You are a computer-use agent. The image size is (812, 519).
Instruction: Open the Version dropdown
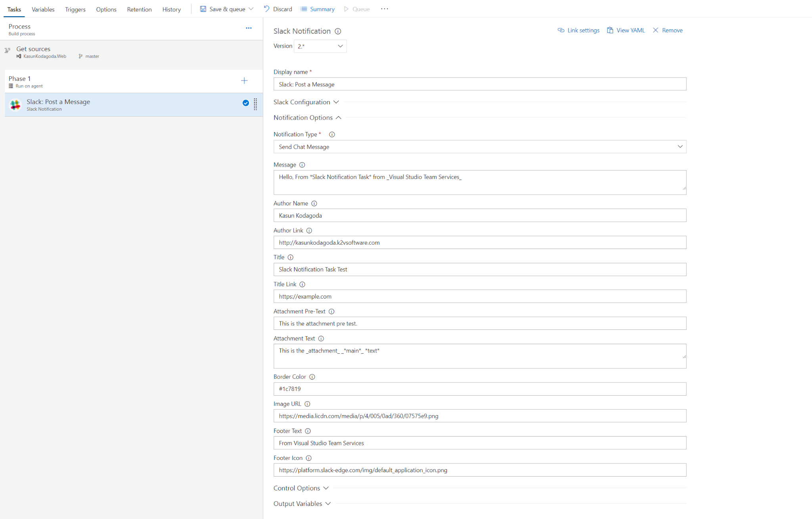[x=320, y=46]
